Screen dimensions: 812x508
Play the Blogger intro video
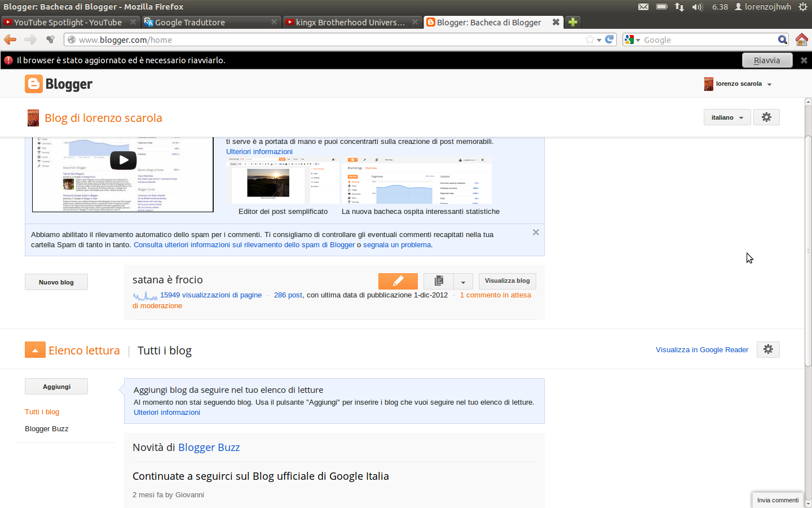coord(123,160)
